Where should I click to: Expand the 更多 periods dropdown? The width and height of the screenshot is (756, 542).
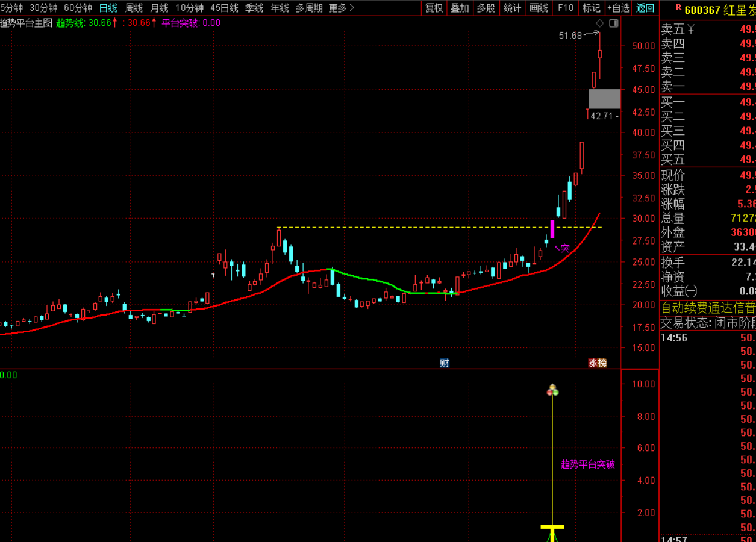[342, 8]
